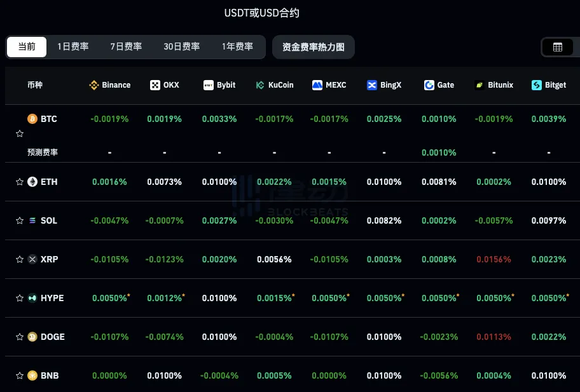This screenshot has width=580, height=392.
Task: Click the 币种 column header
Action: (x=35, y=85)
